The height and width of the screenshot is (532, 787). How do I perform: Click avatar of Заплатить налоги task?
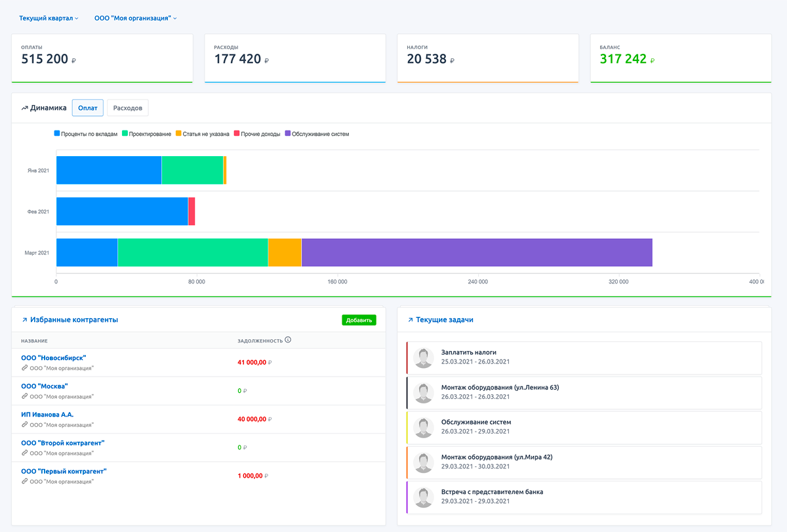coord(424,358)
